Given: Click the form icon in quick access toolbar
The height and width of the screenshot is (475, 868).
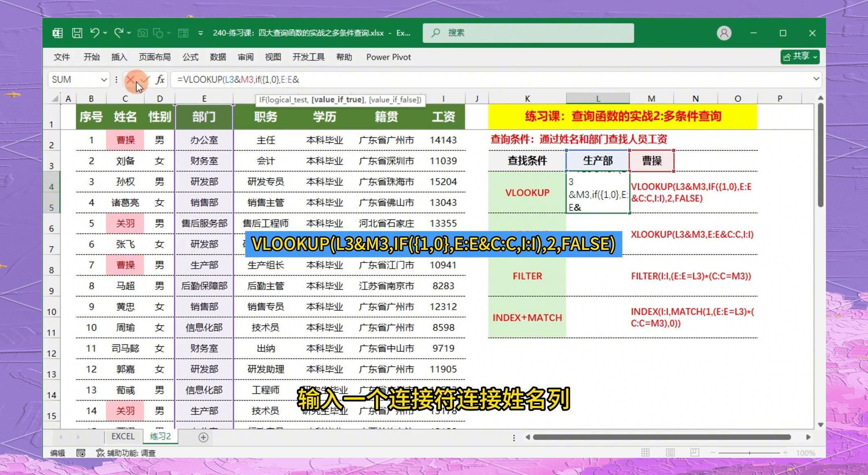Looking at the screenshot, I should (x=183, y=33).
